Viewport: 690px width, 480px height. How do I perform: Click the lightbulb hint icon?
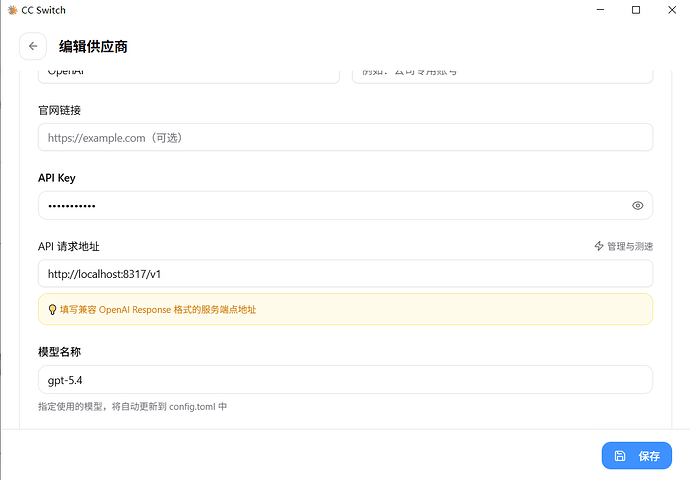click(52, 310)
